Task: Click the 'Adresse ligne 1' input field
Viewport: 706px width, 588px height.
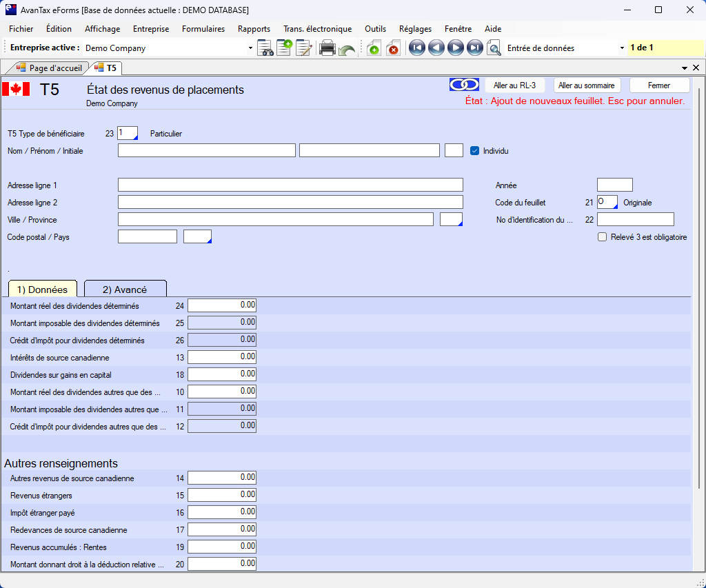Action: pos(290,185)
